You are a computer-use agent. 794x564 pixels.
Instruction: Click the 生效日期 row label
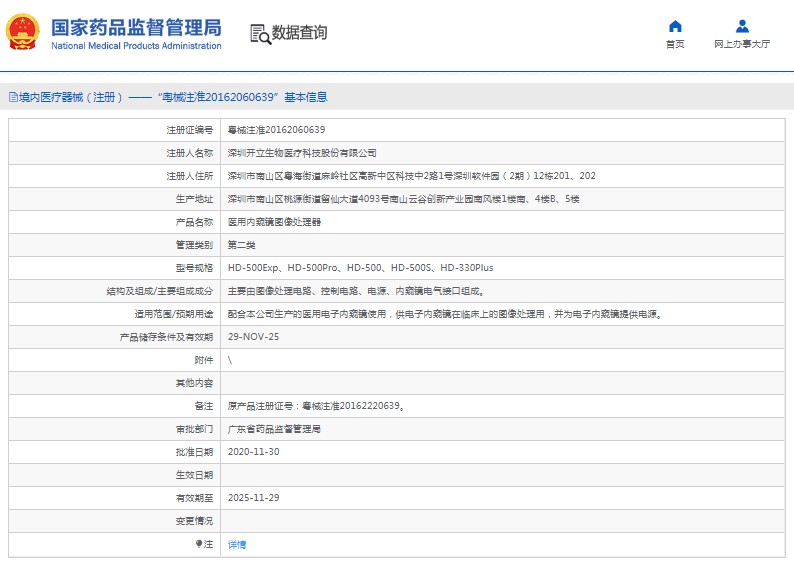pos(194,475)
